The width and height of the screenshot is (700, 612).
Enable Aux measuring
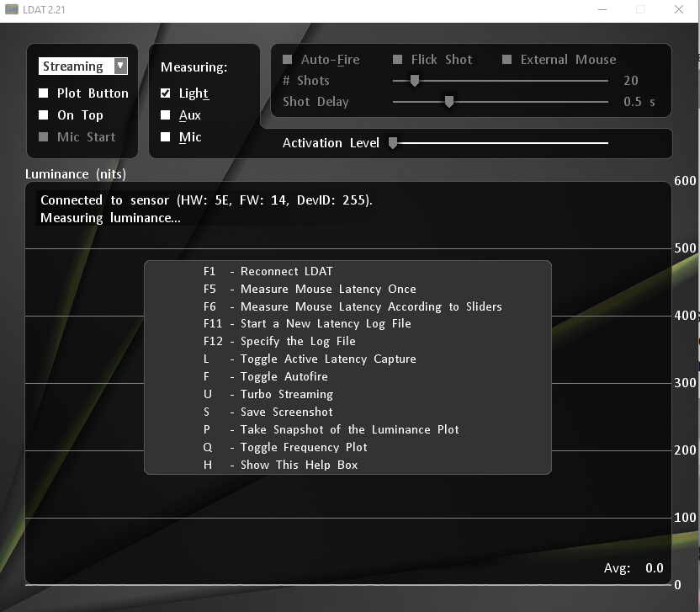click(165, 114)
